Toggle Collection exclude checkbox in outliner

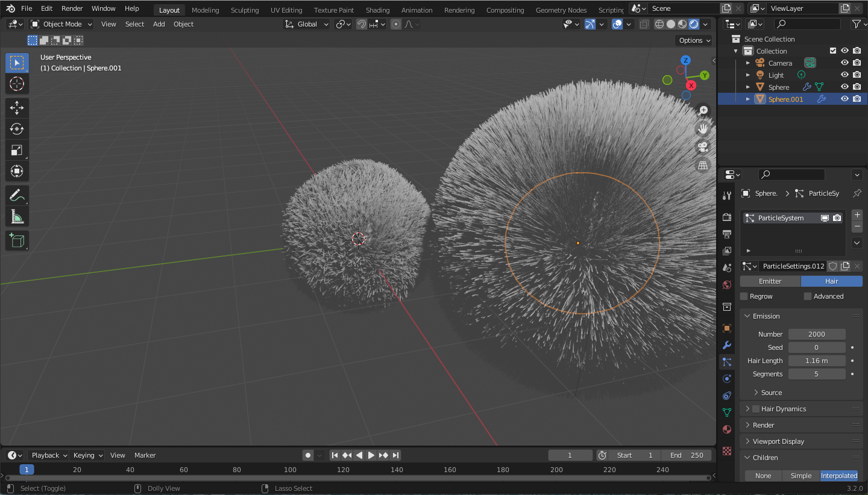833,51
